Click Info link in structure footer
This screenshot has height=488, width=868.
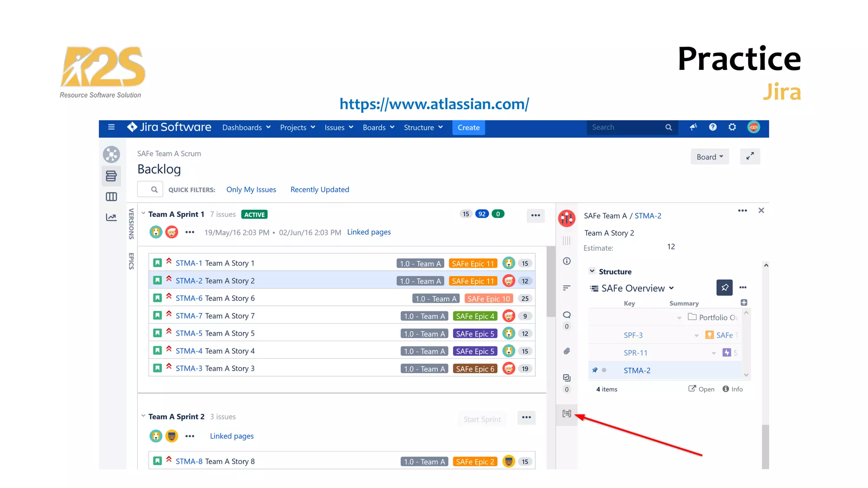tap(732, 389)
